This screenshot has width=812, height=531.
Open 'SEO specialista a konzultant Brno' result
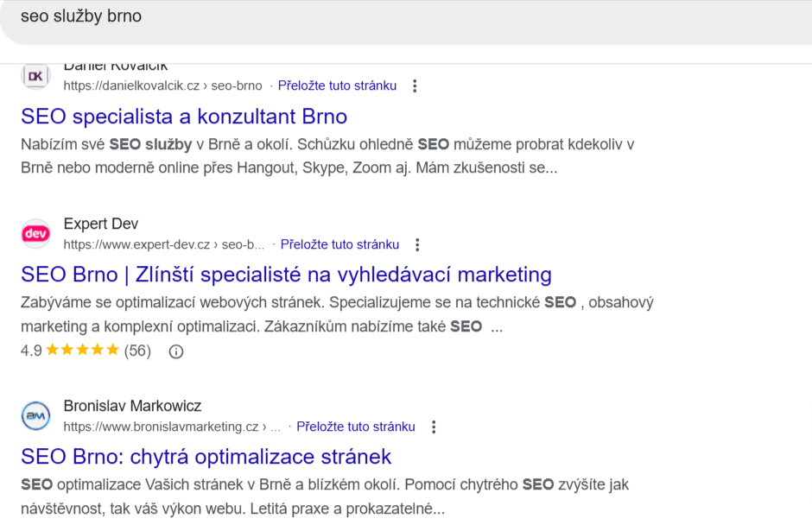[x=184, y=117]
